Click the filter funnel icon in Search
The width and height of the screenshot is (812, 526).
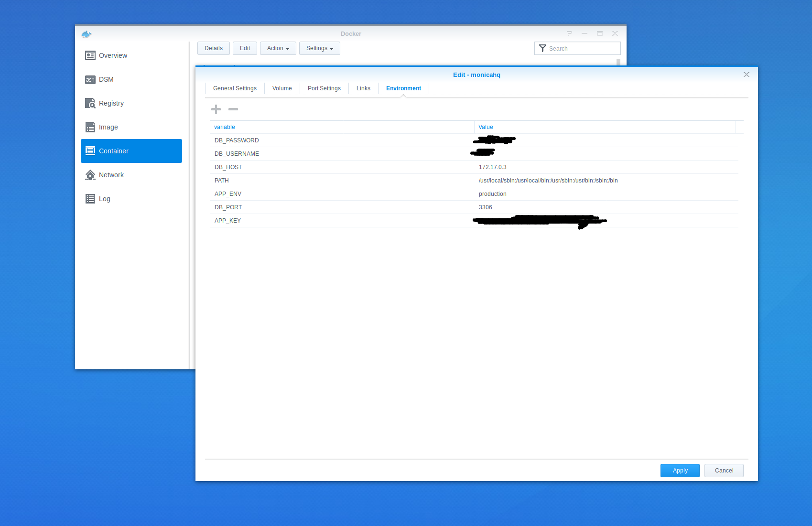542,48
